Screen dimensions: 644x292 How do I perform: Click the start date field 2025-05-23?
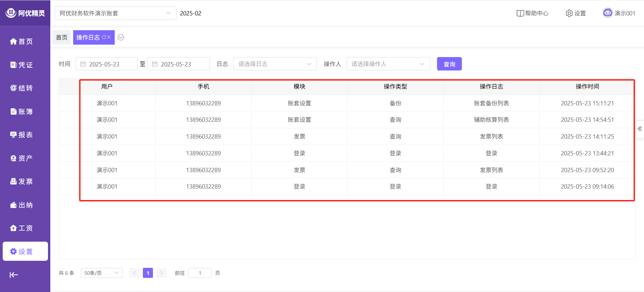click(107, 64)
